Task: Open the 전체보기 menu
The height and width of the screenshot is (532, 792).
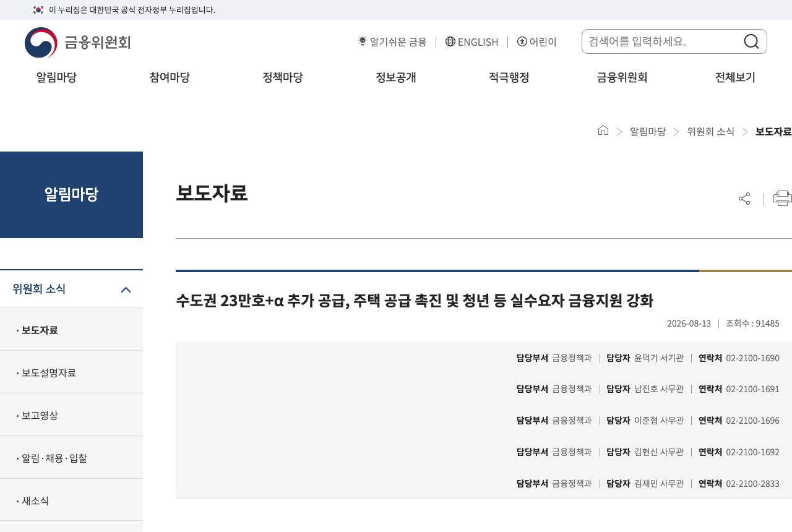Action: 736,77
